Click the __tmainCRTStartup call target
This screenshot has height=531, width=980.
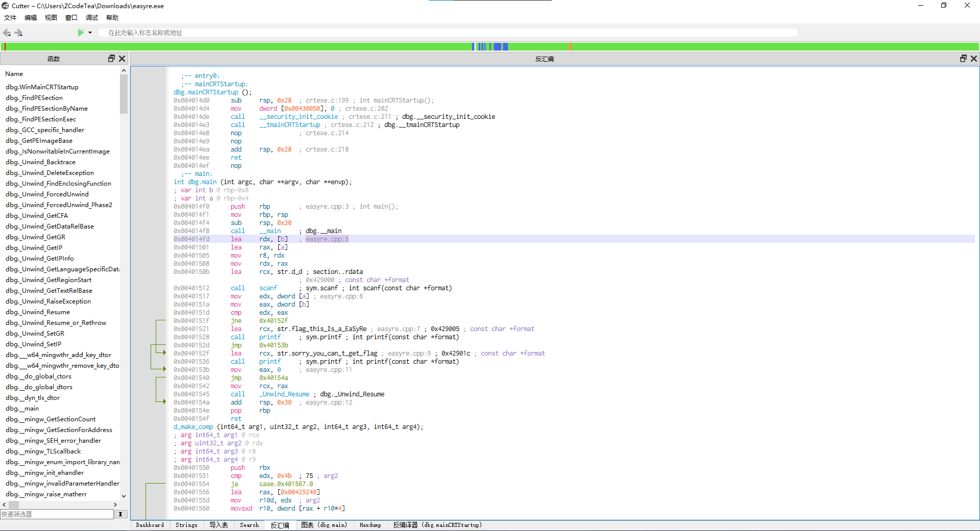click(290, 125)
